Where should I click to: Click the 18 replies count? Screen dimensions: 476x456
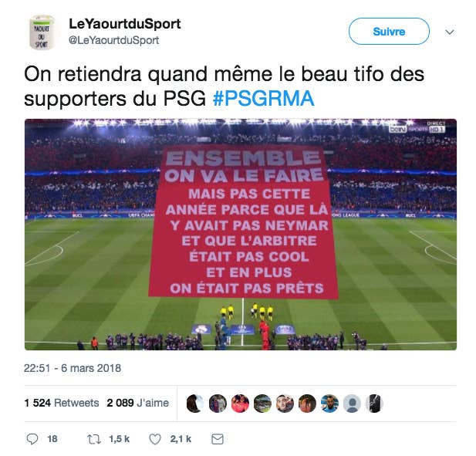52,439
